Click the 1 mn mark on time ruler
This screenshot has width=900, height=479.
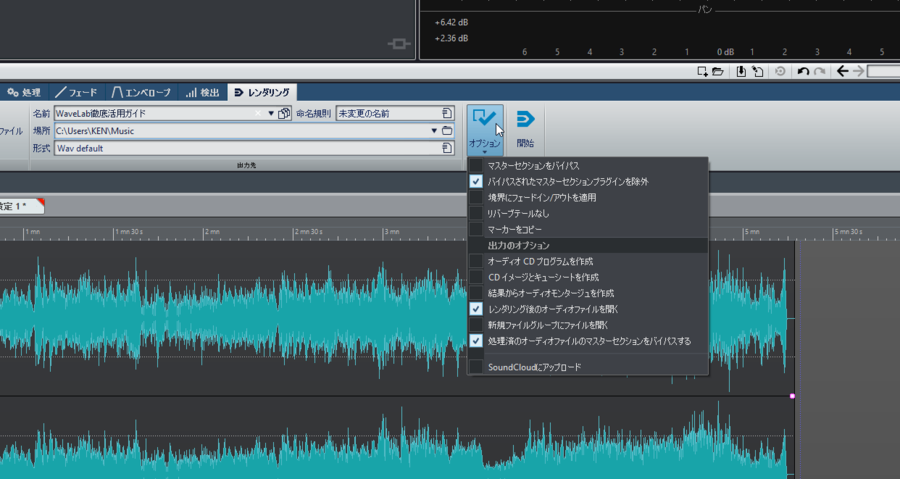point(32,232)
